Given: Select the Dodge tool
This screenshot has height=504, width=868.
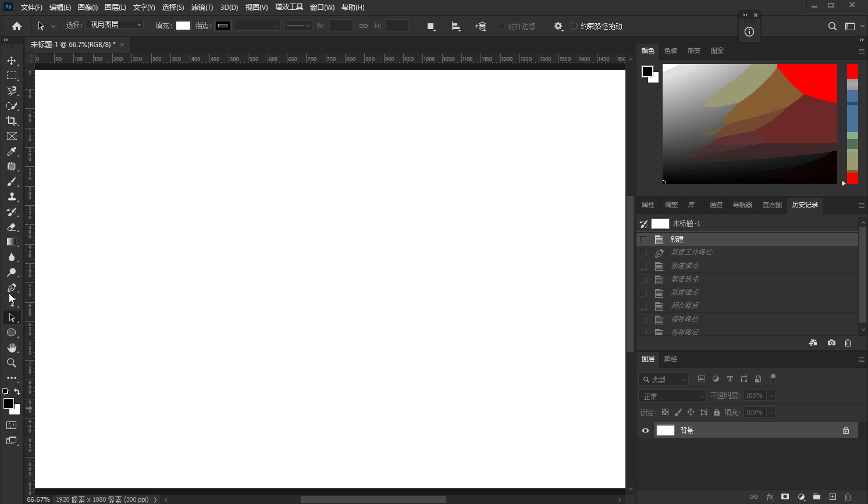Looking at the screenshot, I should point(12,272).
